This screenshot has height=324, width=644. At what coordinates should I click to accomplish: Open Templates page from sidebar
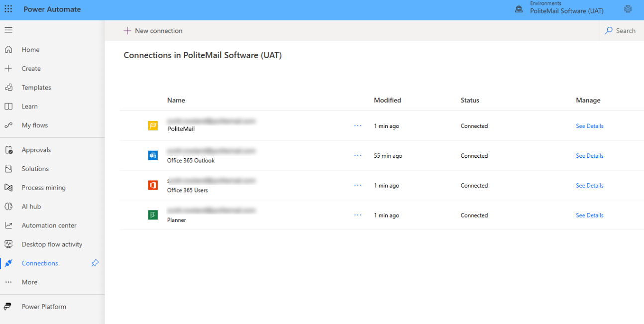click(x=36, y=88)
